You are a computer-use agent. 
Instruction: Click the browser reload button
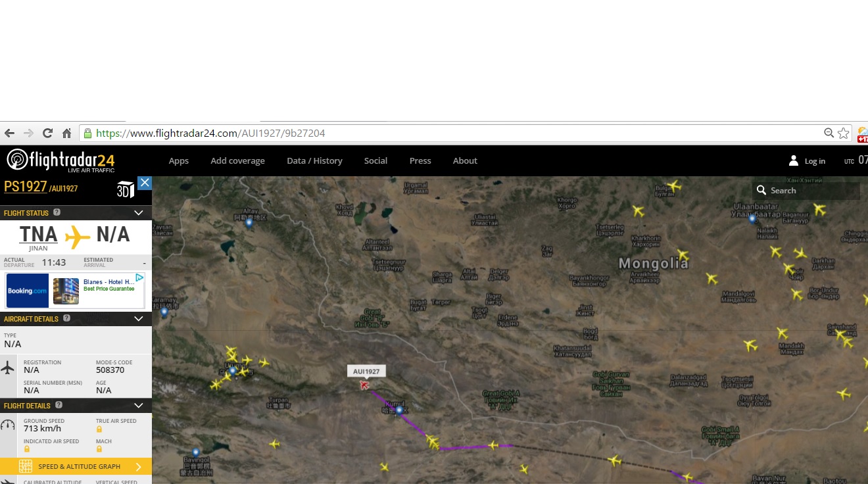(47, 133)
